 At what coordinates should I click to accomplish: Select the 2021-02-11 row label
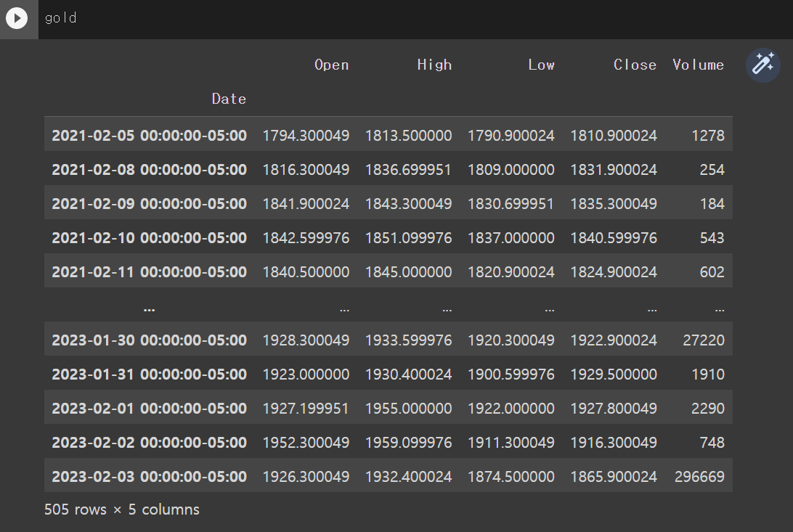coord(149,272)
